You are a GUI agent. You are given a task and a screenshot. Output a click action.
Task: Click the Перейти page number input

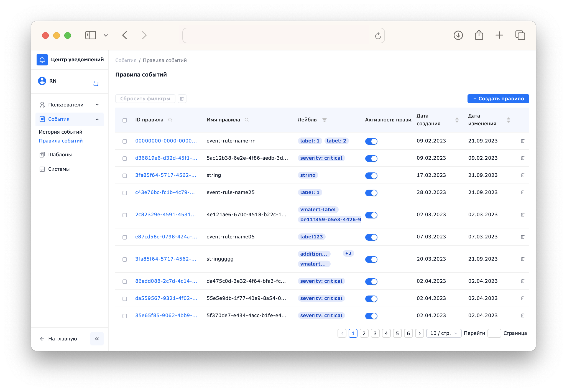(494, 333)
